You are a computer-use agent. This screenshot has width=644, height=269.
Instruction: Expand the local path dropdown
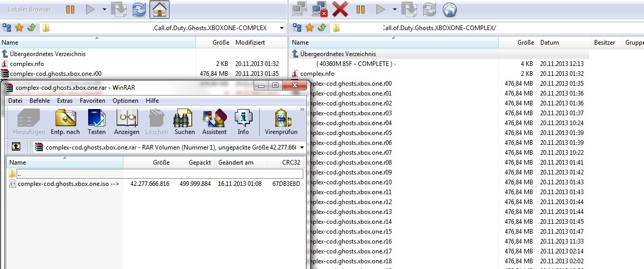(x=281, y=28)
